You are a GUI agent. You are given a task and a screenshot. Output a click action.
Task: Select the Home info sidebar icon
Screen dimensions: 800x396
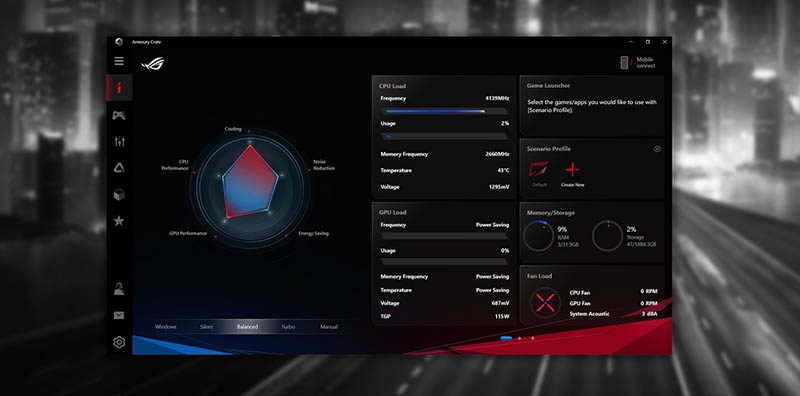point(119,88)
